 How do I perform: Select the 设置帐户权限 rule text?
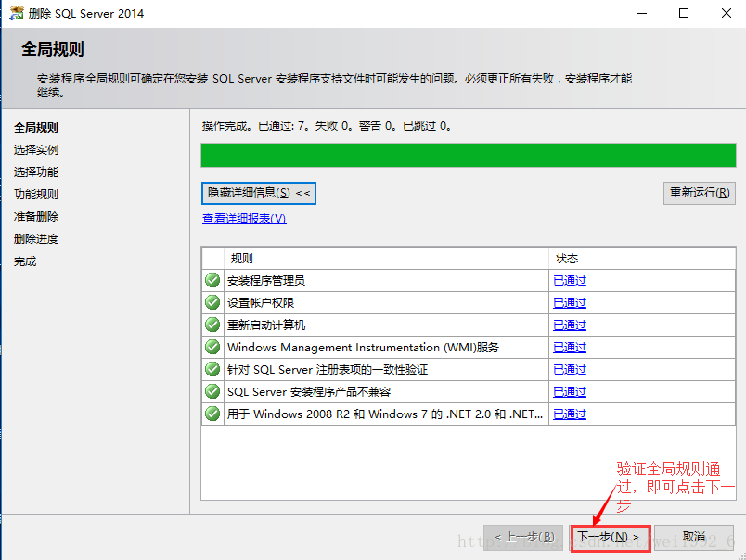(261, 303)
